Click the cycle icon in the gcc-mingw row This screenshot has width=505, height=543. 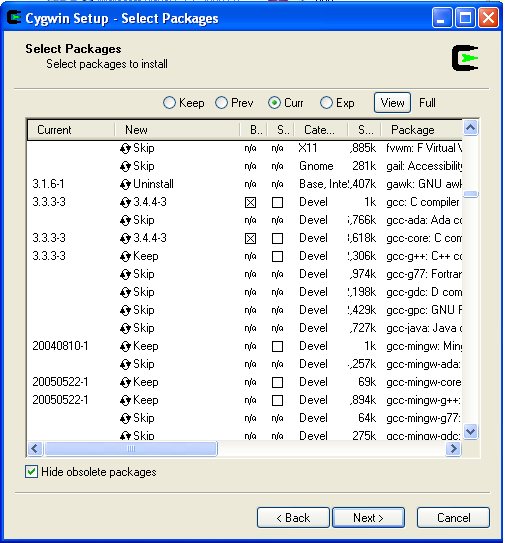pos(125,347)
